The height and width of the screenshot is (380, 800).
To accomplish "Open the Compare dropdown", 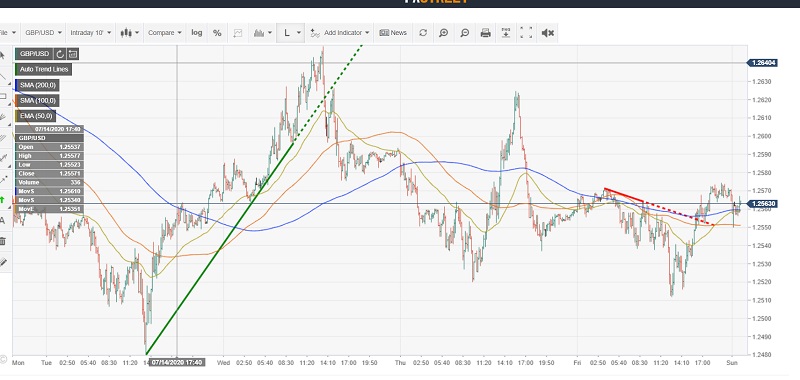I will (x=164, y=33).
